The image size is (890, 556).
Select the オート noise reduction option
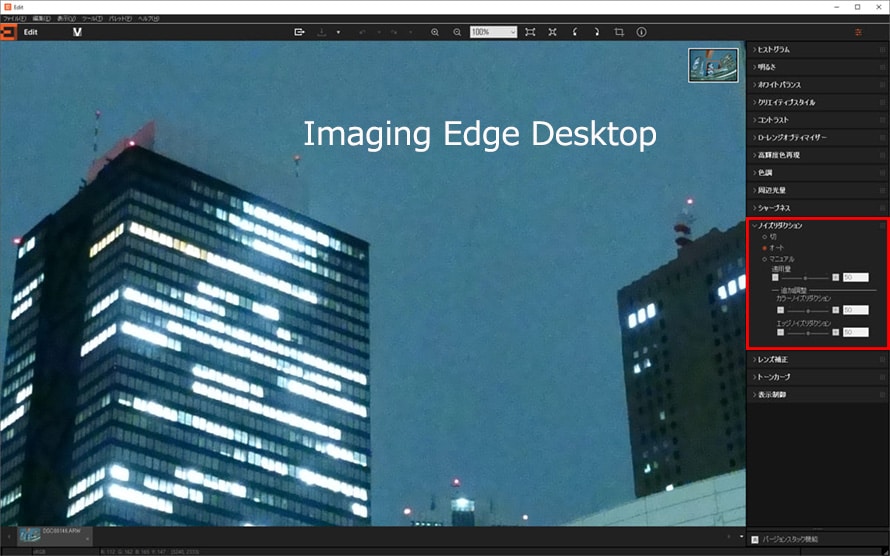pos(765,247)
